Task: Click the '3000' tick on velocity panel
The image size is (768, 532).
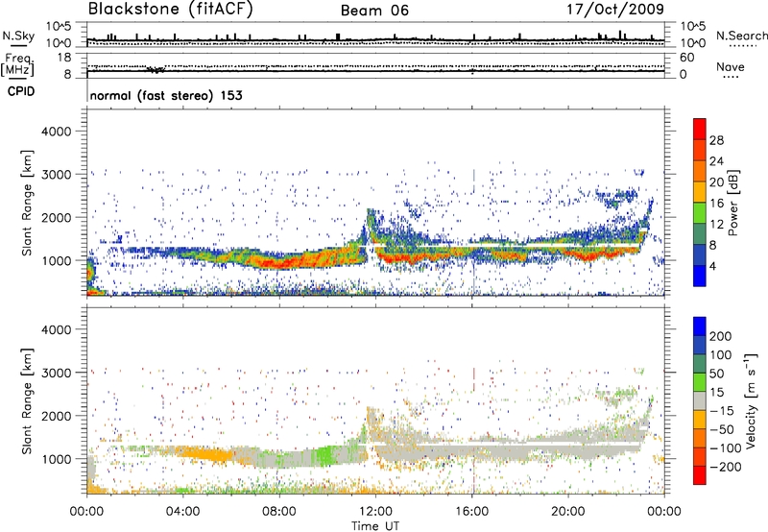Action: coord(57,373)
